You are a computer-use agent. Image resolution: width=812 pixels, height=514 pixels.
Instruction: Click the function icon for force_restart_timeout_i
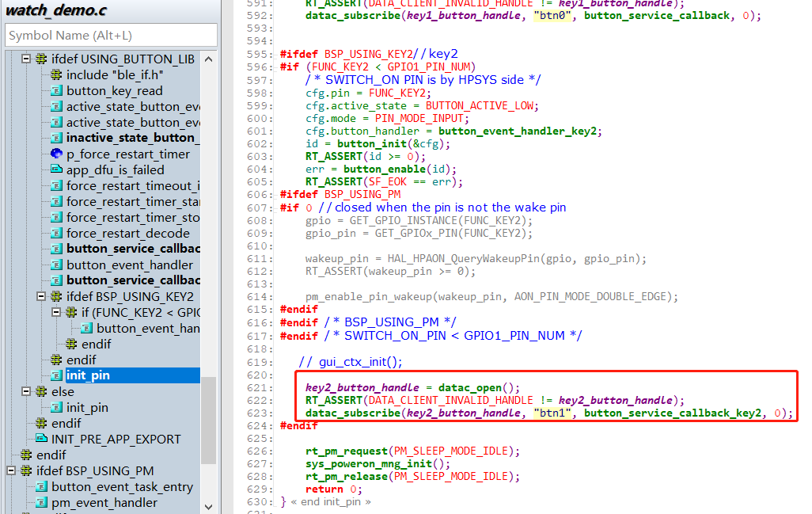(x=56, y=186)
